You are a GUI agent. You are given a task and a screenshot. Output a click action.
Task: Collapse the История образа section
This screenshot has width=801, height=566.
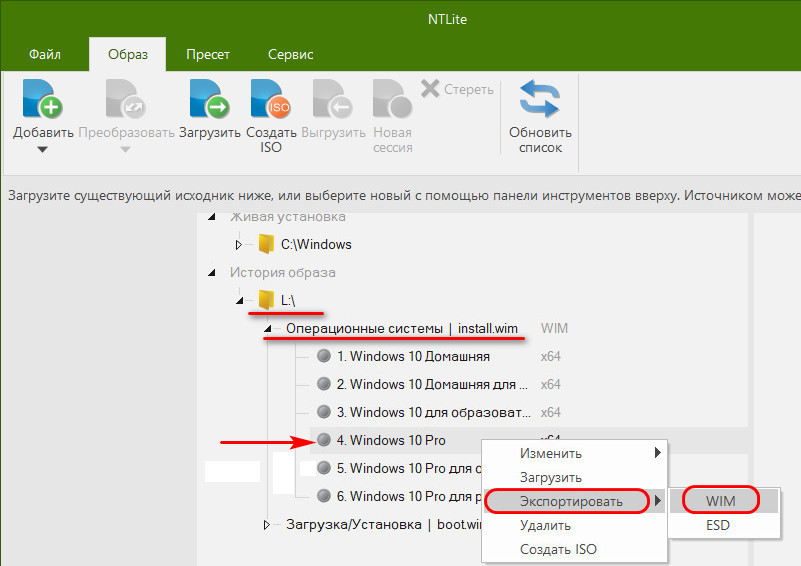point(211,272)
